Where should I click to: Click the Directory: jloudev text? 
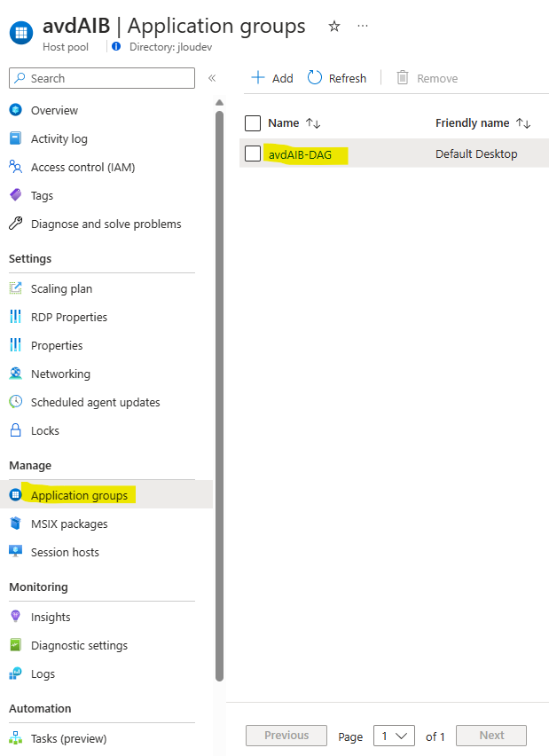click(x=170, y=47)
